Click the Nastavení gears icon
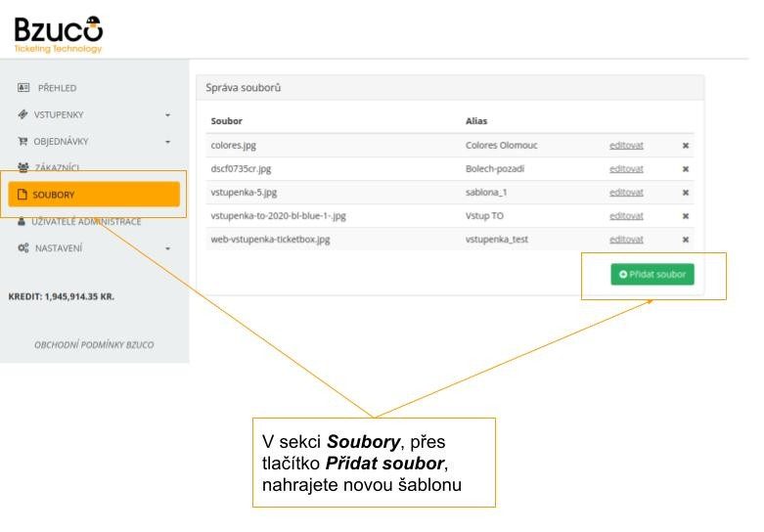This screenshot has height=532, width=764. coord(24,248)
